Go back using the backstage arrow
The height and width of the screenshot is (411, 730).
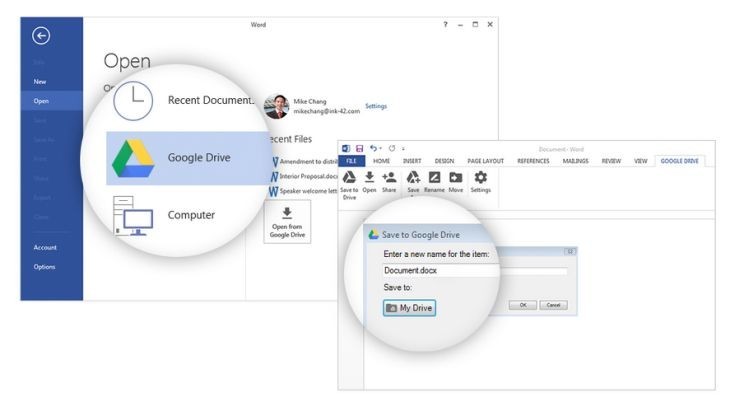point(41,36)
